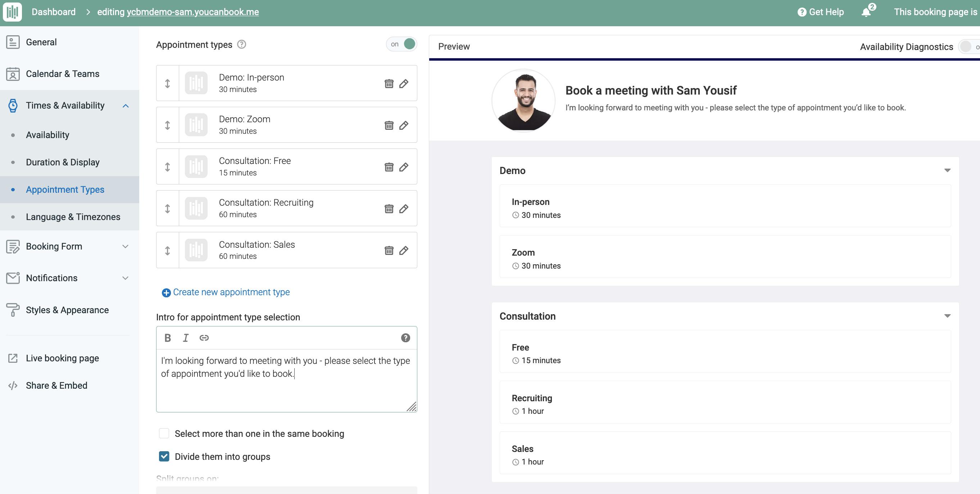980x494 pixels.
Task: Click Get Help in top bar
Action: pos(821,12)
